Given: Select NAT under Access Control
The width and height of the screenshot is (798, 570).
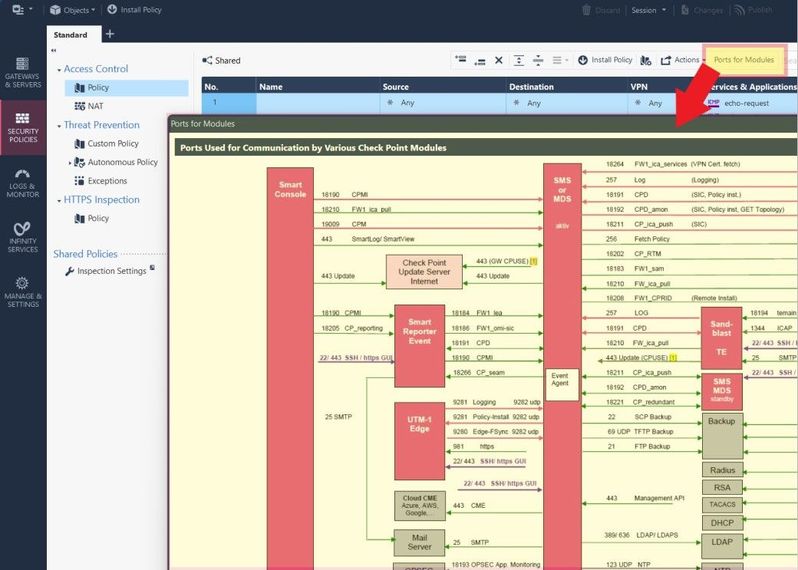Looking at the screenshot, I should (x=90, y=106).
